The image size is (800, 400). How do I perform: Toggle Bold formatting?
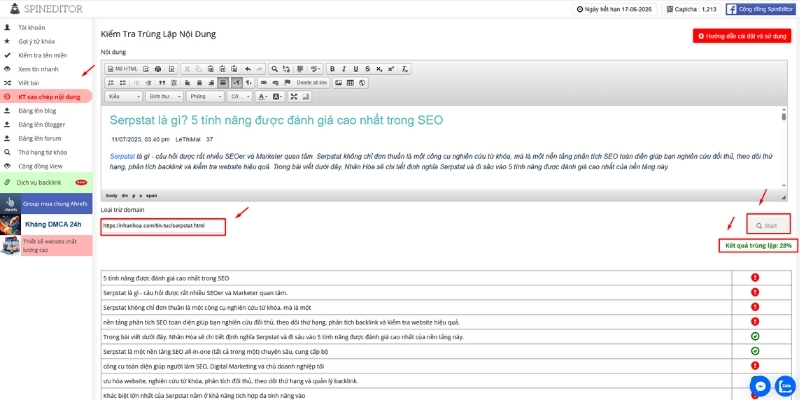click(x=332, y=69)
